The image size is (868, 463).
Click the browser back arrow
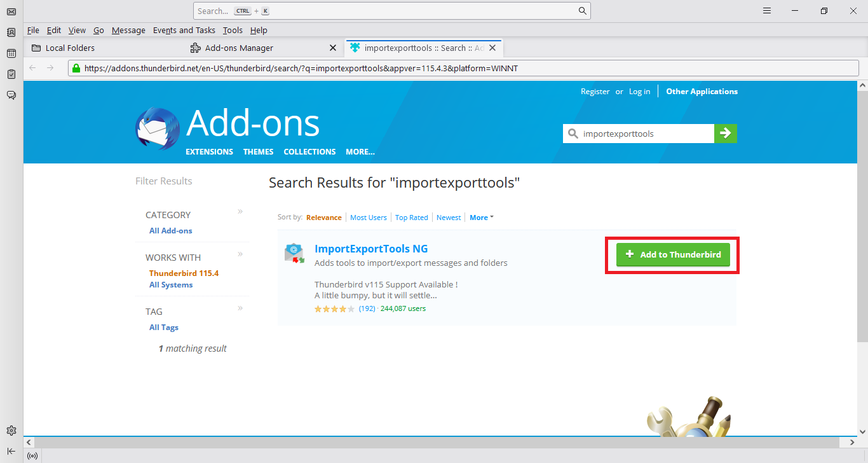point(32,68)
